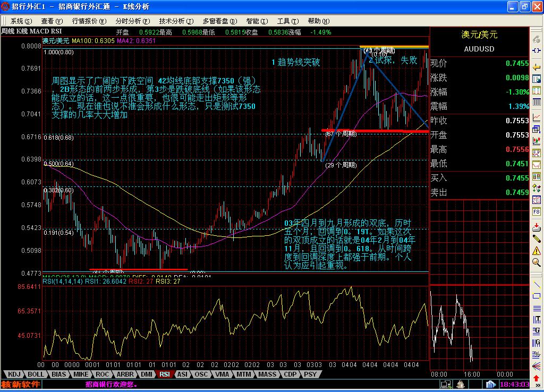Select the vertical G golden lines tool
This screenshot has width=544, height=392.
click(537, 343)
